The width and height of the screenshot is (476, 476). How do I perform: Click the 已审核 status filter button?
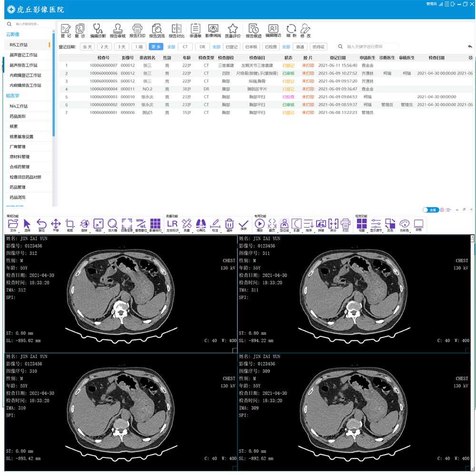250,47
